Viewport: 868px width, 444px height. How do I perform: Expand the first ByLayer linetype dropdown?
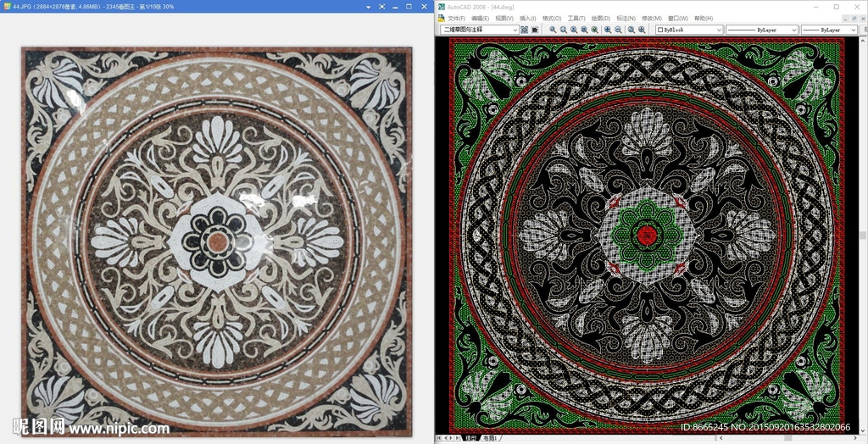point(794,30)
